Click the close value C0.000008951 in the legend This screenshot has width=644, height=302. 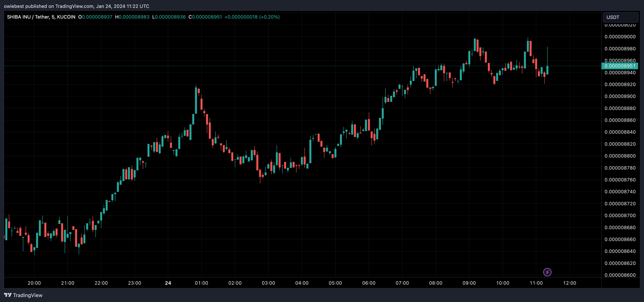coord(205,17)
